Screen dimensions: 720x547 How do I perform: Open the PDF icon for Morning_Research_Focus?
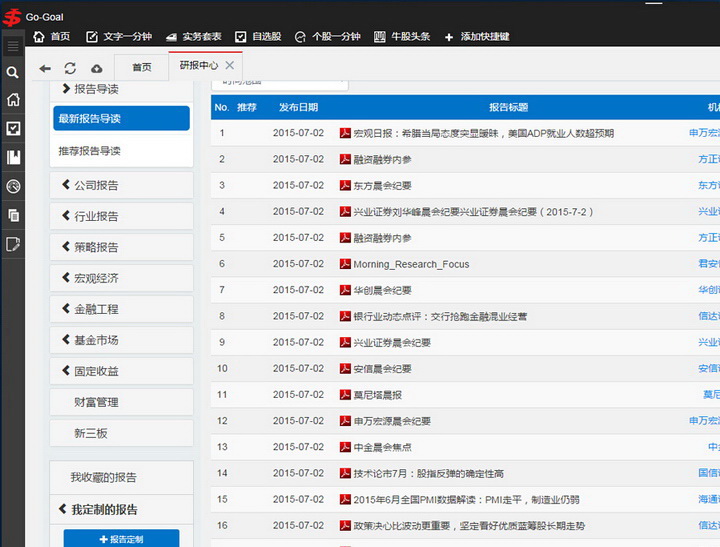pos(345,264)
